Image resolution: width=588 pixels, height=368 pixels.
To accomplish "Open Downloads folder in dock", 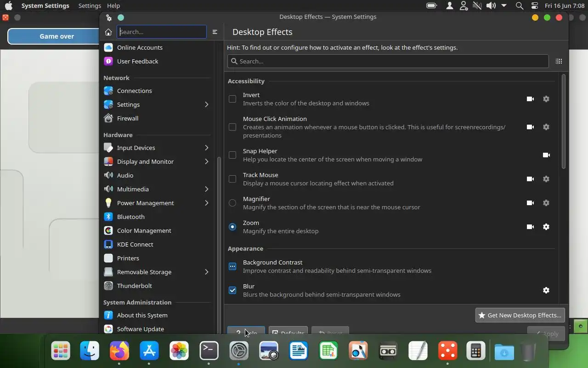I will tap(504, 352).
